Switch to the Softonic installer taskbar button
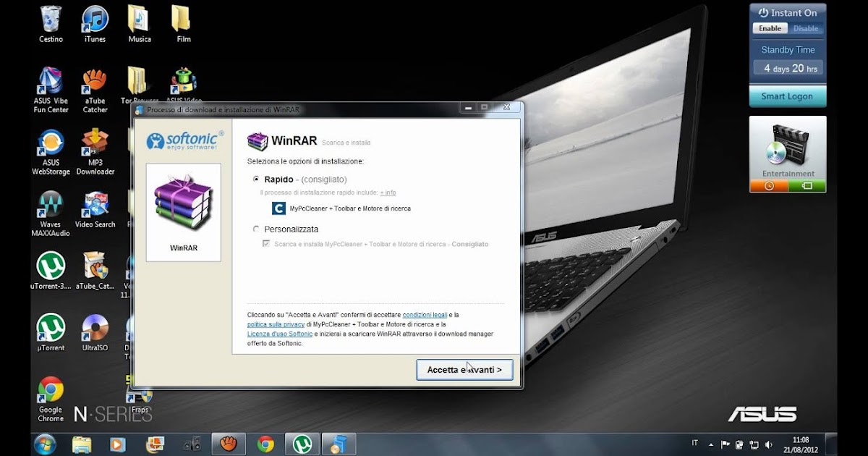 point(339,444)
